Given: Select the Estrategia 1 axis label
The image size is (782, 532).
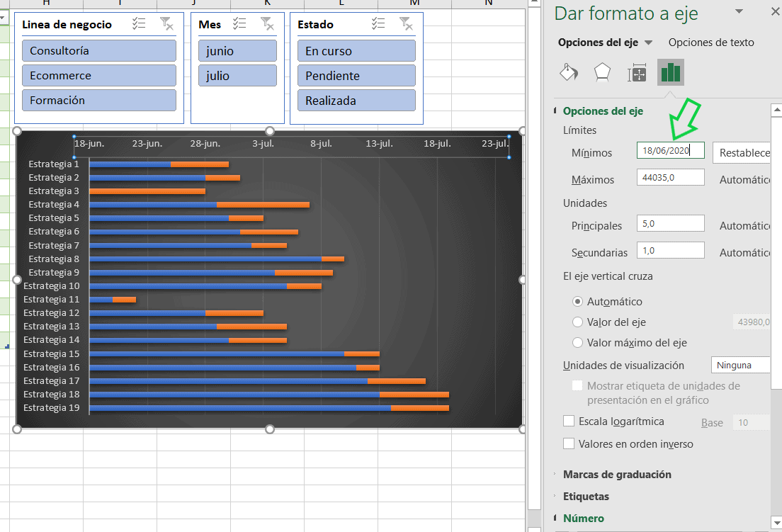Looking at the screenshot, I should click(x=54, y=164).
